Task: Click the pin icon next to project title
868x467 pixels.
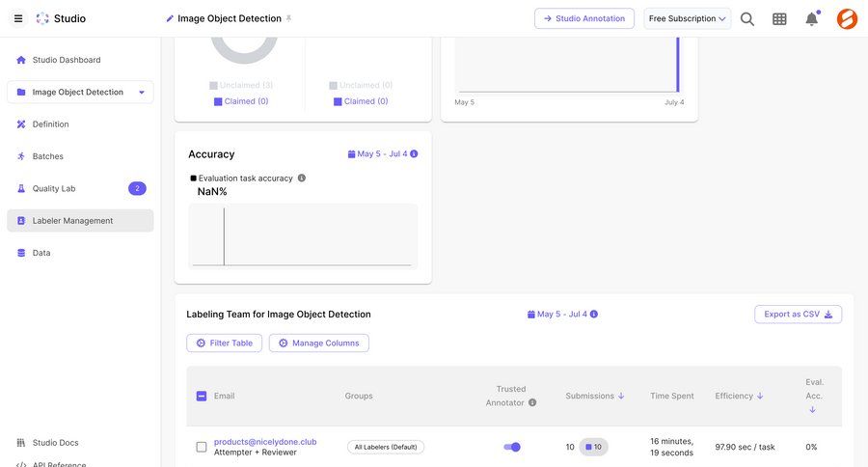Action: pyautogui.click(x=288, y=18)
